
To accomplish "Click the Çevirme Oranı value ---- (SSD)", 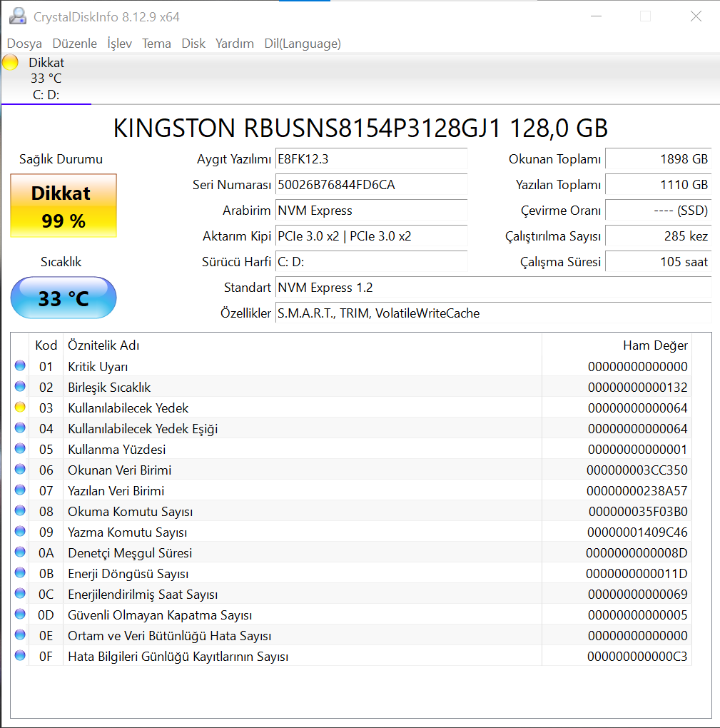I will pyautogui.click(x=659, y=211).
